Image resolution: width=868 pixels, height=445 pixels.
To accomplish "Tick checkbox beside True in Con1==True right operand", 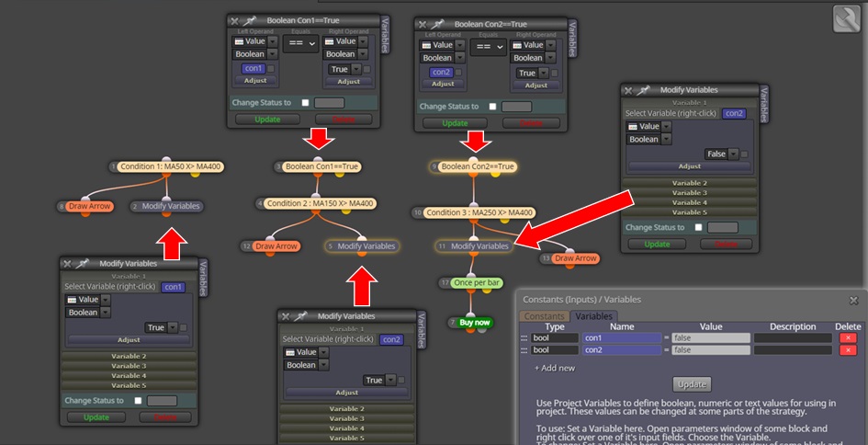I will point(367,69).
